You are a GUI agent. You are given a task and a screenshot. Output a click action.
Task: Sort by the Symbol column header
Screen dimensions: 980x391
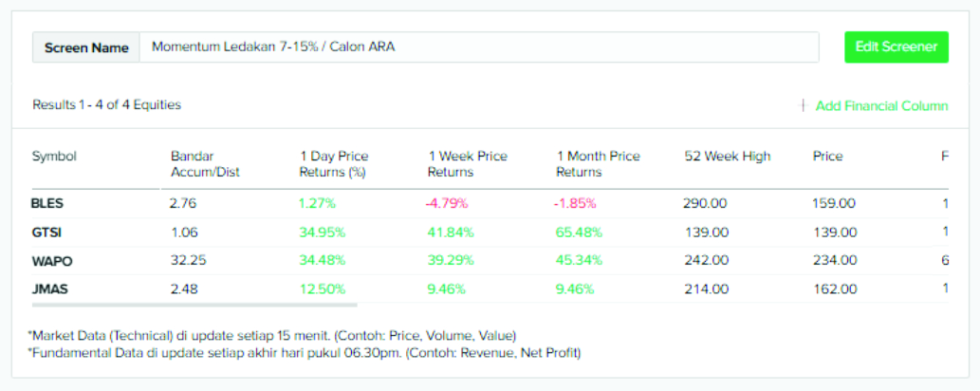54,157
